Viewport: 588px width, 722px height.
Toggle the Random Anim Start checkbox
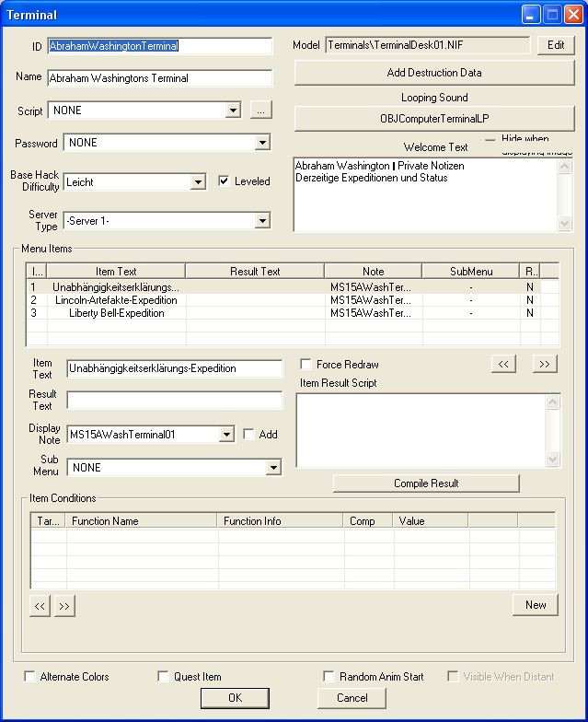(x=329, y=676)
